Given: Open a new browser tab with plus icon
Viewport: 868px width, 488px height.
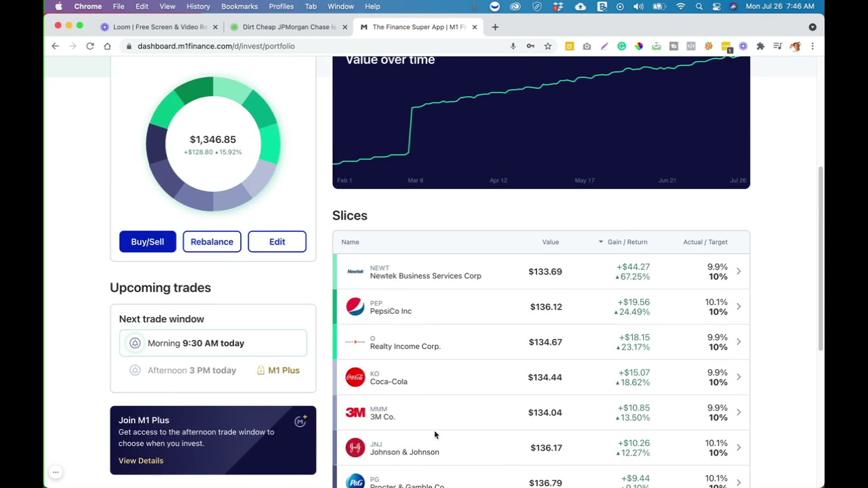Looking at the screenshot, I should pos(495,27).
